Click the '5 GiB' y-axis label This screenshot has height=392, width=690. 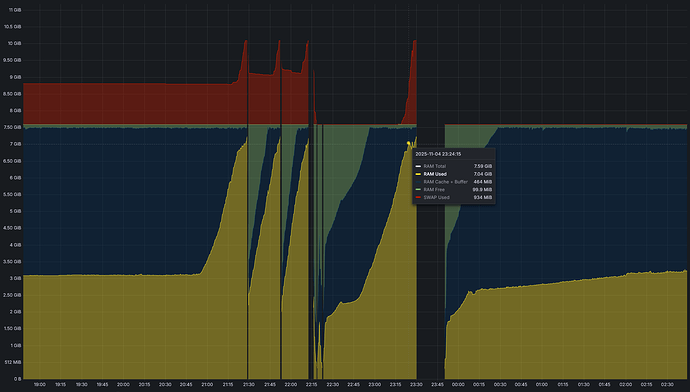[x=15, y=211]
